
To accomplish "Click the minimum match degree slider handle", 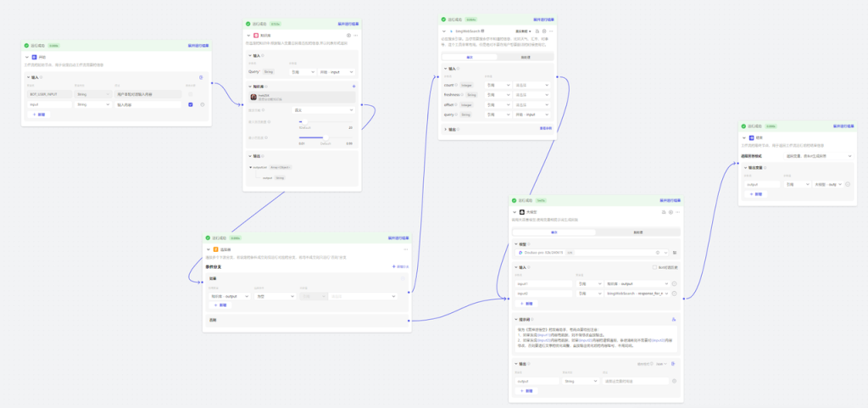I will [325, 137].
